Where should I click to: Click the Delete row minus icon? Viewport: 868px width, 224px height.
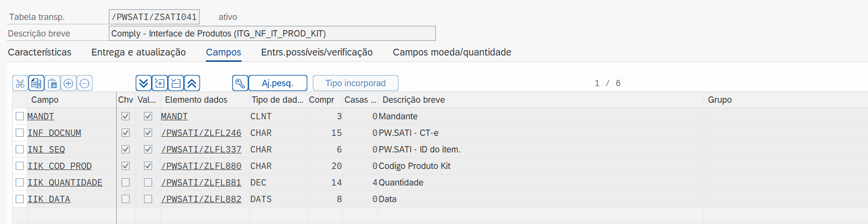(84, 83)
